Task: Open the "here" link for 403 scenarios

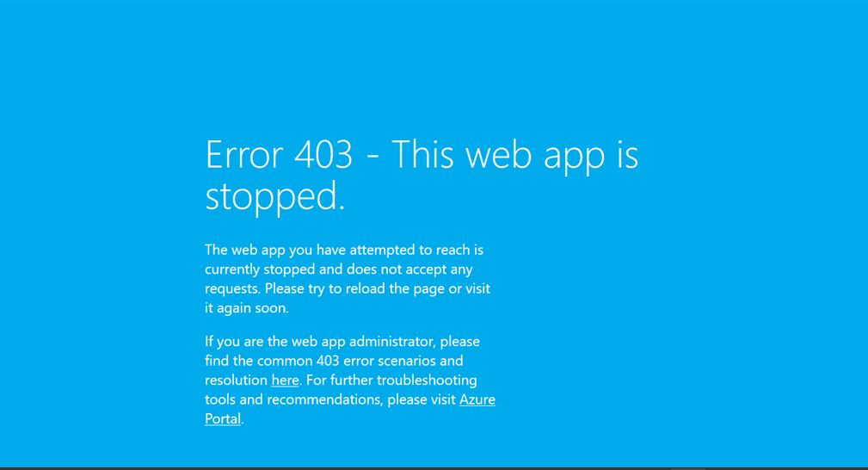Action: click(x=285, y=380)
